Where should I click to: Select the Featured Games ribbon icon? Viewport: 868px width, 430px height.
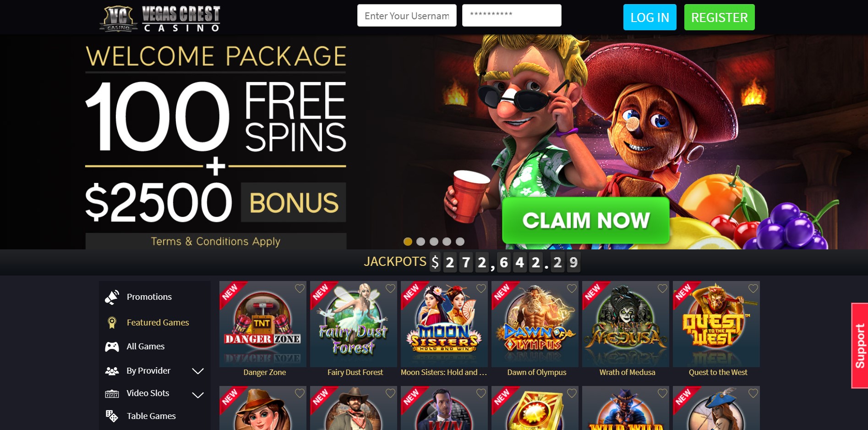pyautogui.click(x=111, y=323)
